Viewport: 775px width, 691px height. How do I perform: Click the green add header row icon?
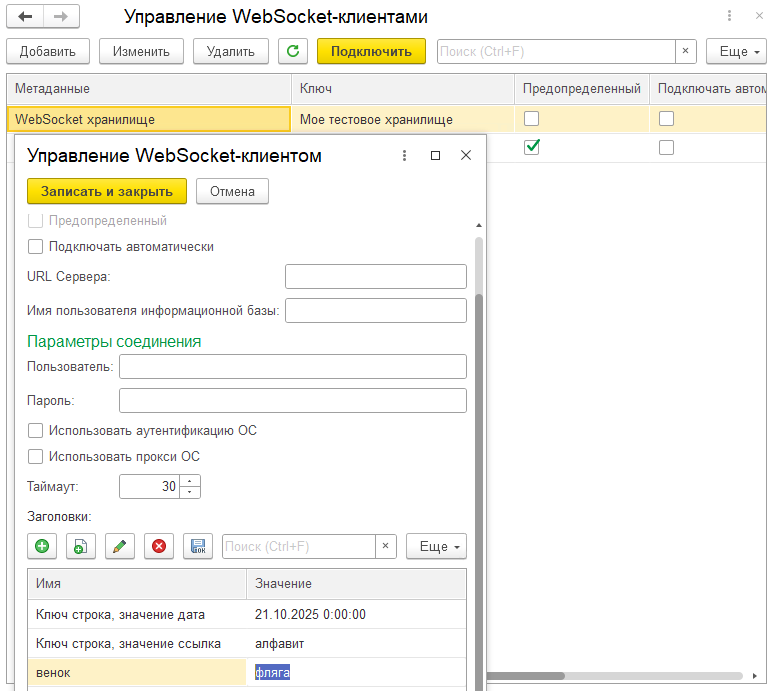pos(42,546)
